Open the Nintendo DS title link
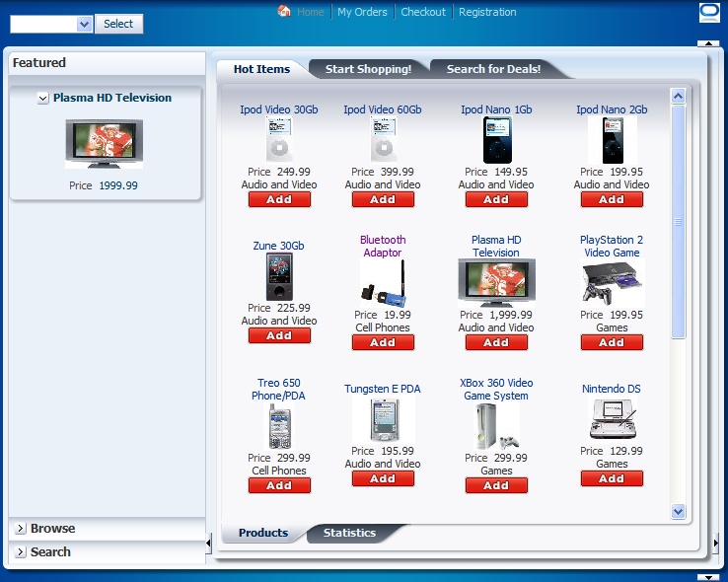The height and width of the screenshot is (582, 728). 612,389
